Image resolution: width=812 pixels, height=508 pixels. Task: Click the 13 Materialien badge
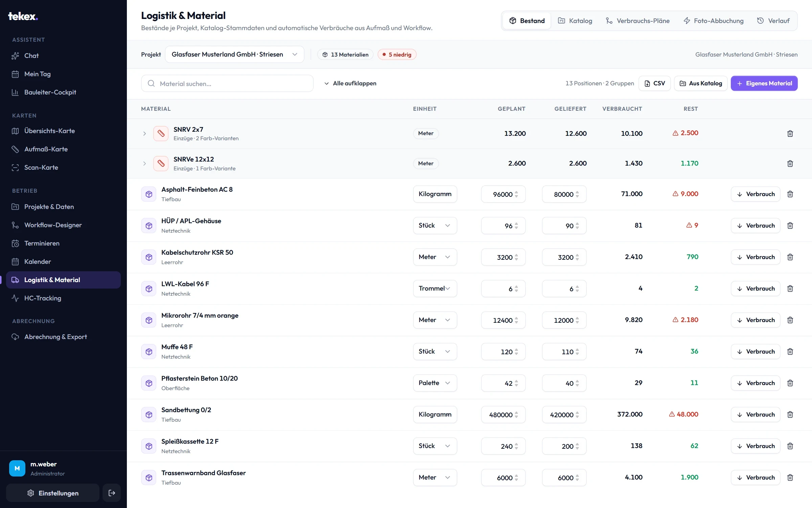345,55
